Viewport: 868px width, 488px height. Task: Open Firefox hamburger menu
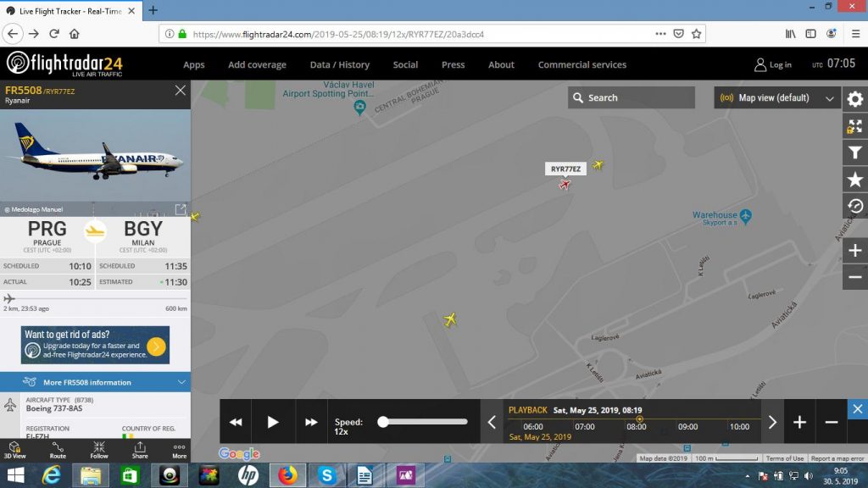(855, 34)
